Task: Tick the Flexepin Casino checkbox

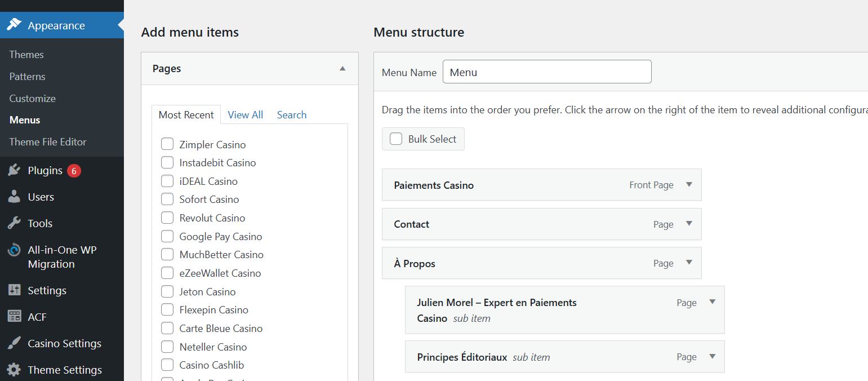Action: click(167, 309)
